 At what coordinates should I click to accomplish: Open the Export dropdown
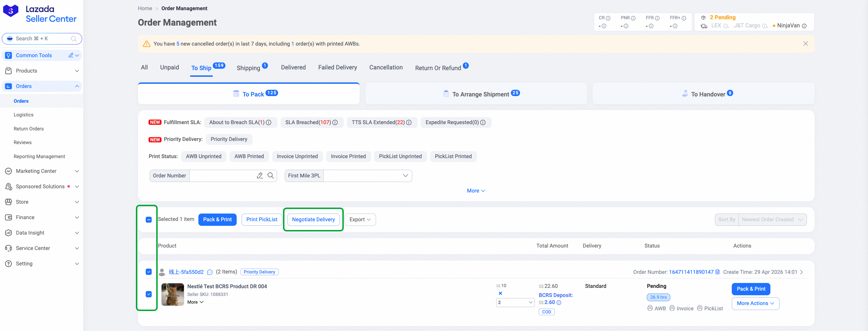360,219
